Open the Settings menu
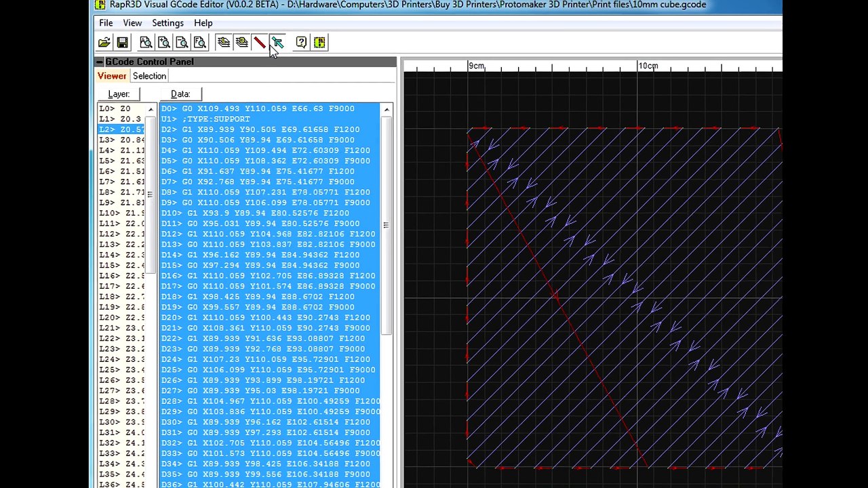868x488 pixels. 167,23
